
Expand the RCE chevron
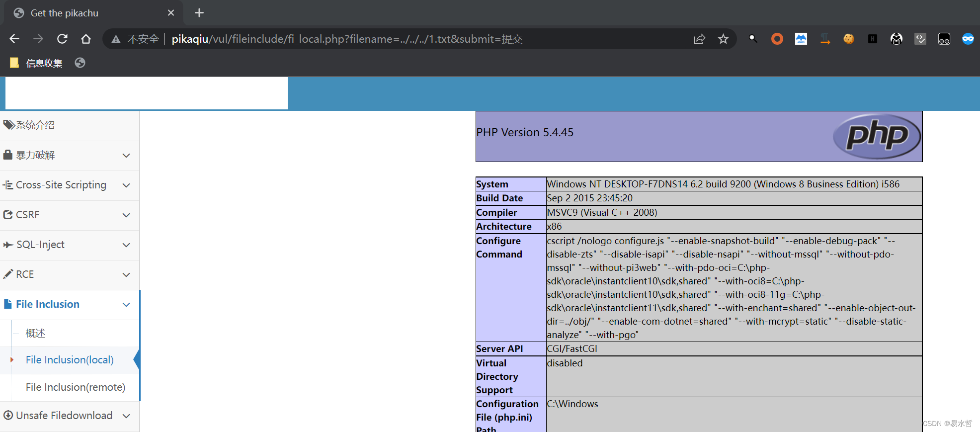pyautogui.click(x=126, y=275)
